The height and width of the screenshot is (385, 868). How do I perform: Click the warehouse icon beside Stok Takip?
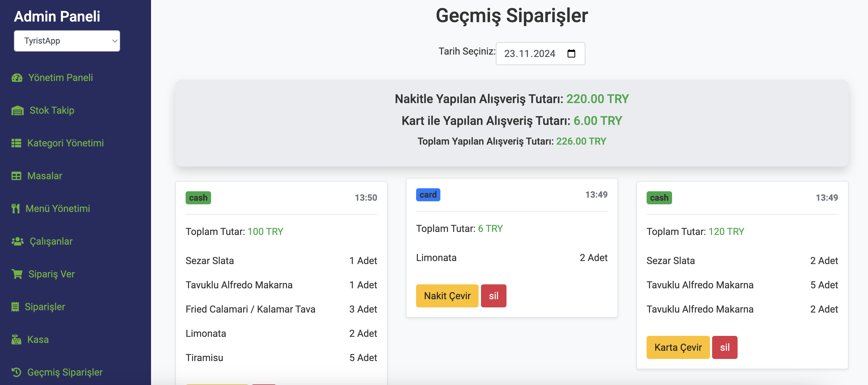[18, 110]
